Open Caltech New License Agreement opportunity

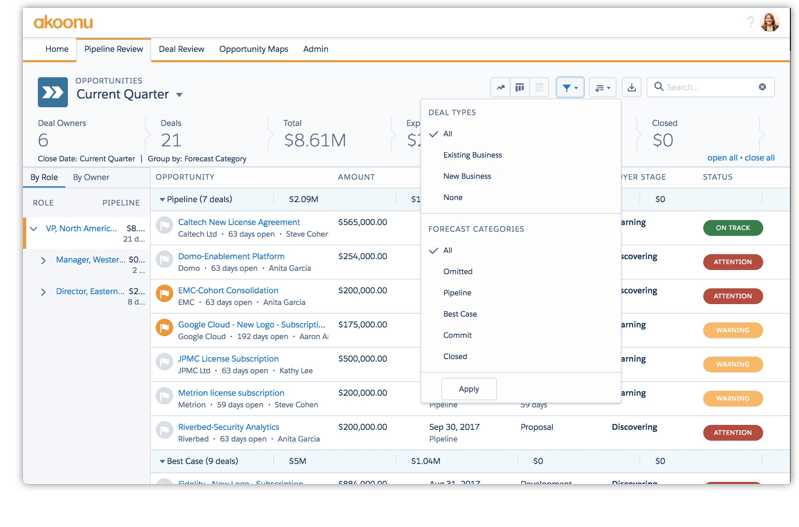pos(239,222)
